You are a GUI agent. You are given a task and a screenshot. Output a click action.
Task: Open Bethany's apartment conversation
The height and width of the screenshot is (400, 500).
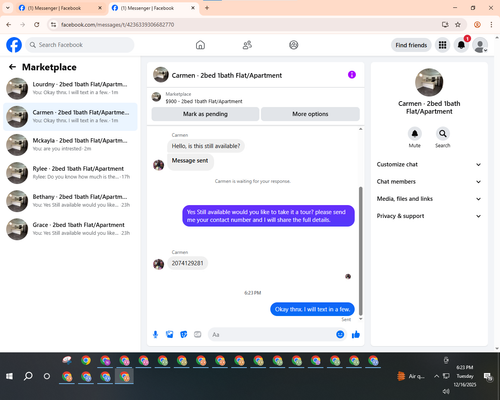pos(70,201)
